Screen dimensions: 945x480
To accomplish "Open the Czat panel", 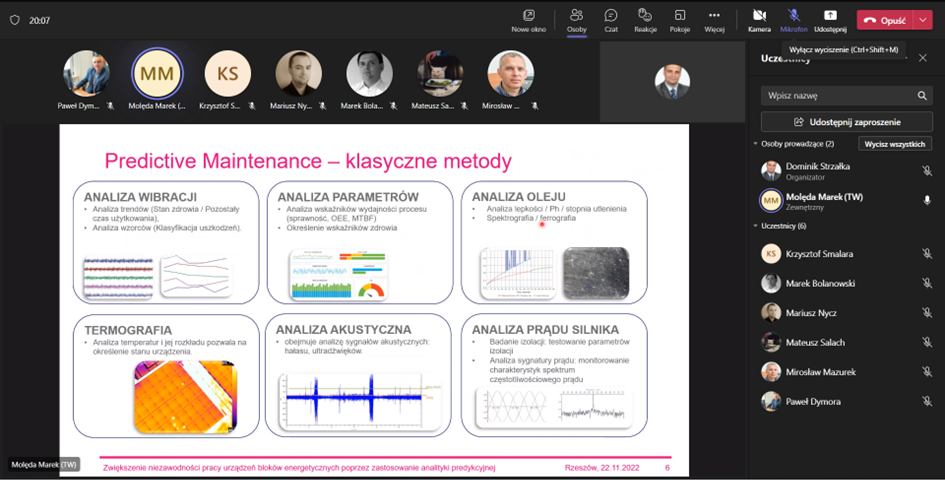I will click(x=610, y=19).
